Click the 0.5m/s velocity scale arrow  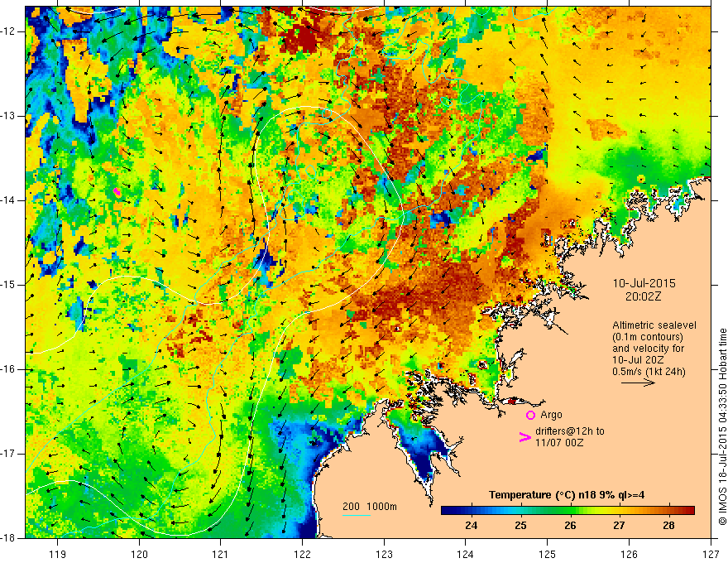tap(638, 383)
